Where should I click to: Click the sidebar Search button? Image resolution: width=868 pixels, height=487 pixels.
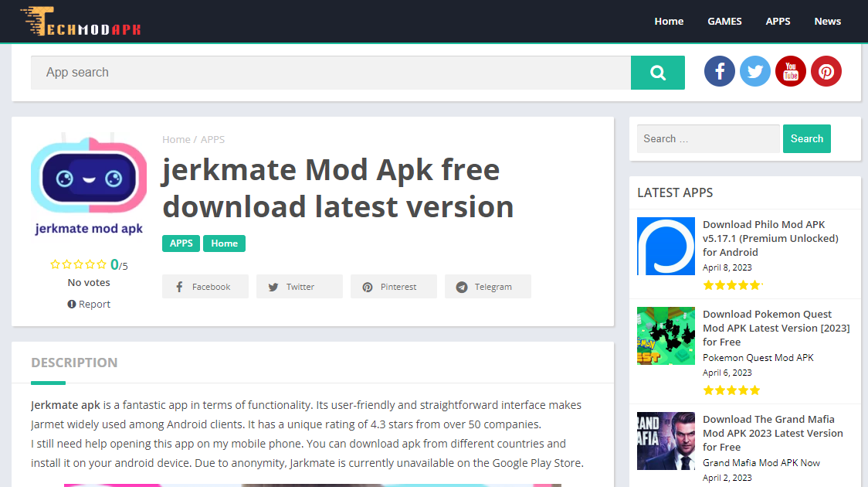point(806,138)
